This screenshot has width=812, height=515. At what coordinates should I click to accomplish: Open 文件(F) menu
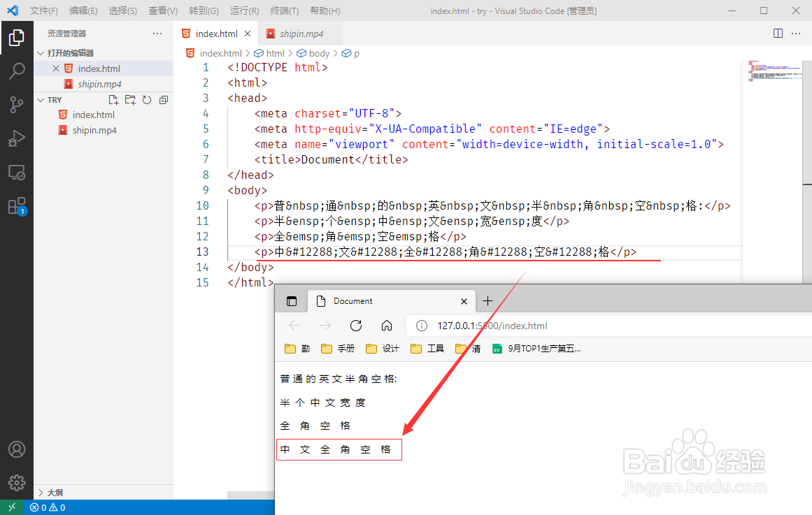[x=44, y=11]
